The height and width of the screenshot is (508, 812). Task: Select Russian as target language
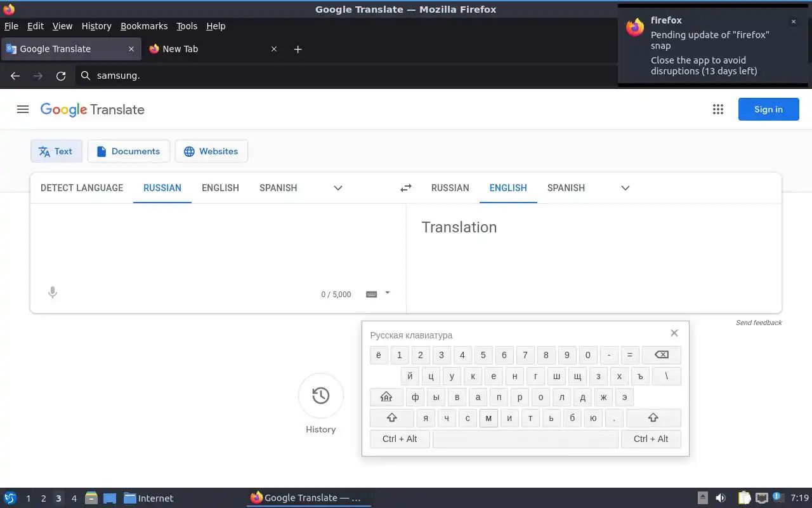[450, 188]
